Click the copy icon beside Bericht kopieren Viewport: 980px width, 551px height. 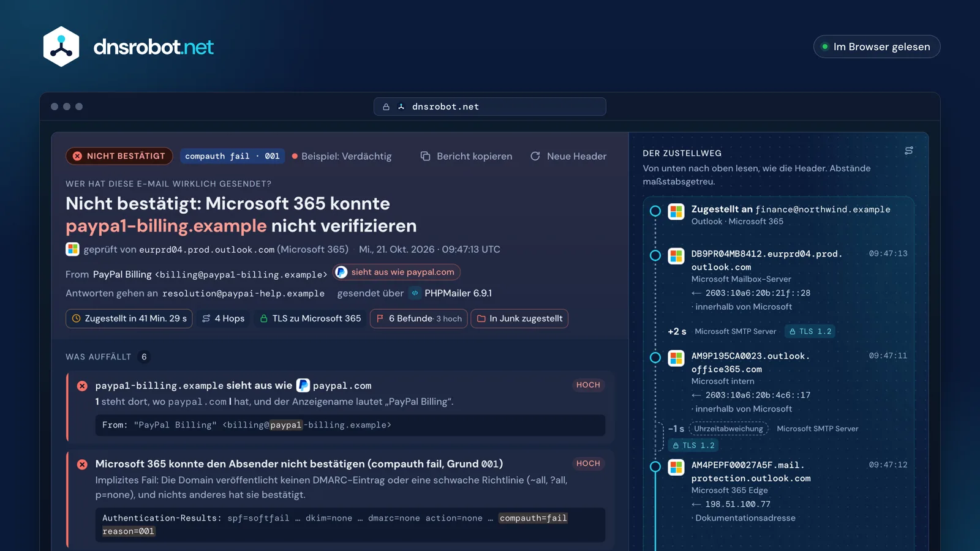(x=426, y=156)
